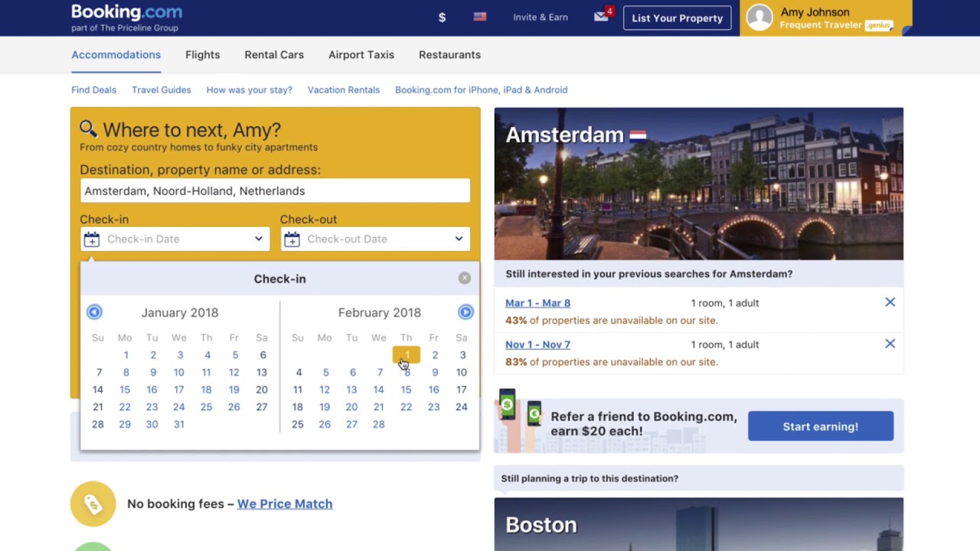Remove the Nov 1 - Nov 7 search
The height and width of the screenshot is (551, 980).
890,344
